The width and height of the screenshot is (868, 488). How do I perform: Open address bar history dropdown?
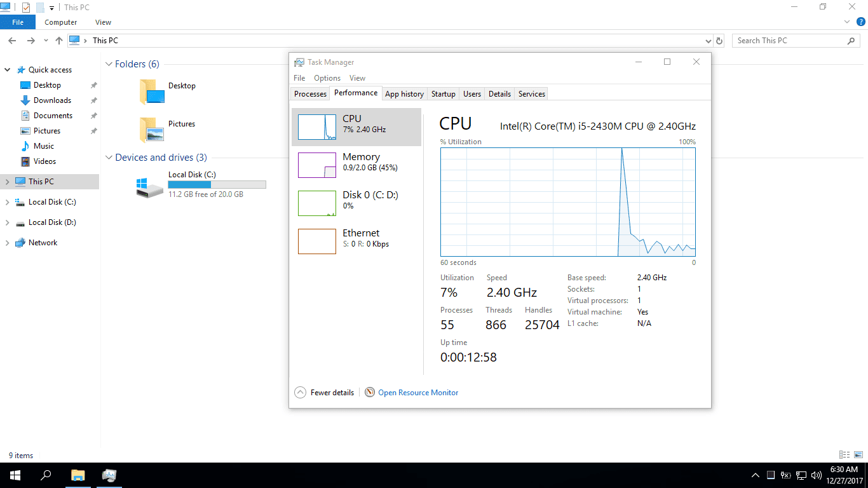(x=709, y=41)
